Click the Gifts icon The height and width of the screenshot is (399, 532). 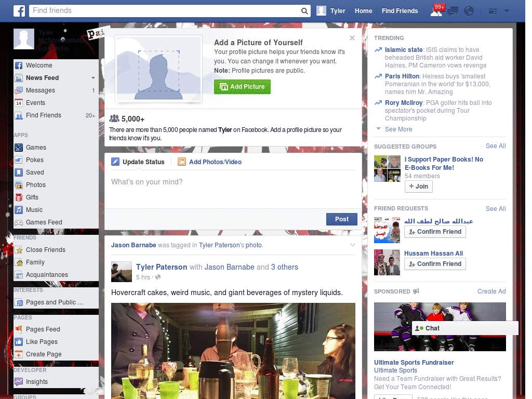[x=19, y=197]
